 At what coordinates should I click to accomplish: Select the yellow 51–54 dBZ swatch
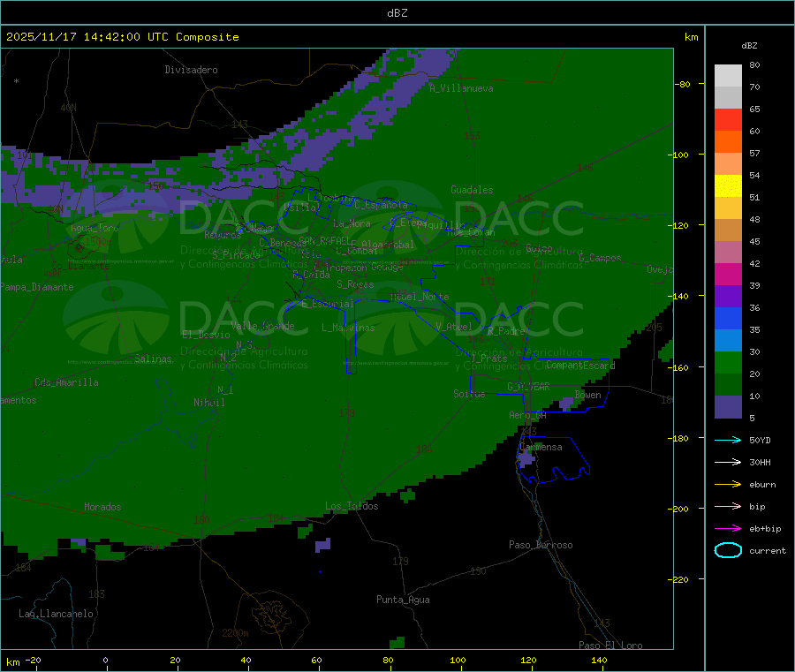click(x=728, y=186)
